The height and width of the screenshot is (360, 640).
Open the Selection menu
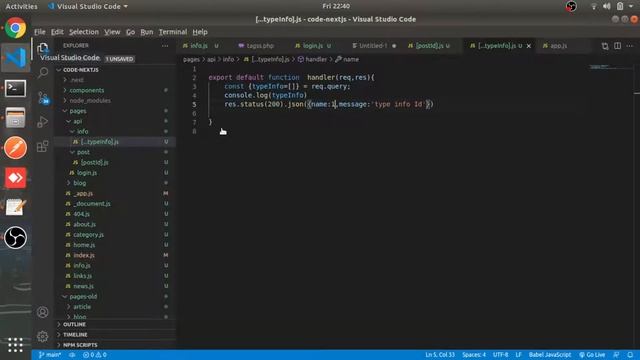pos(84,32)
